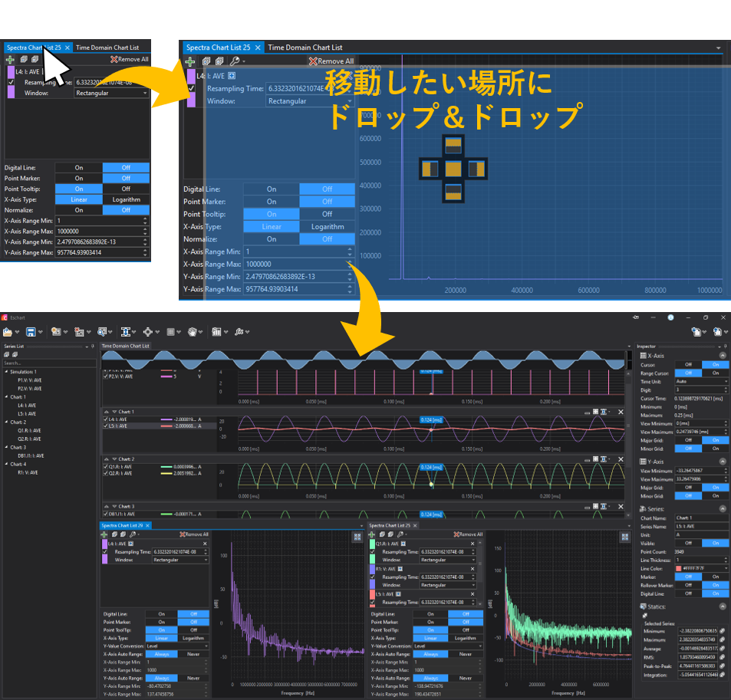Click the bottom dock-position icon in the docking cross
The height and width of the screenshot is (700, 731).
tap(454, 192)
